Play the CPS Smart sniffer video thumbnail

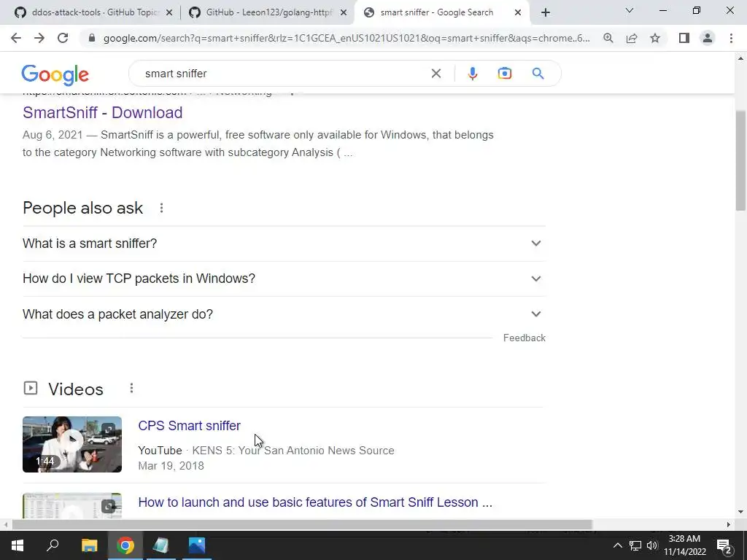pyautogui.click(x=72, y=444)
